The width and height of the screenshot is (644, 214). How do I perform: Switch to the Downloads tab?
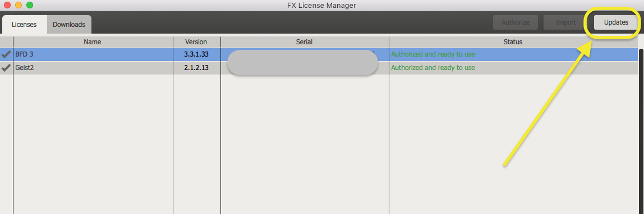pyautogui.click(x=69, y=24)
